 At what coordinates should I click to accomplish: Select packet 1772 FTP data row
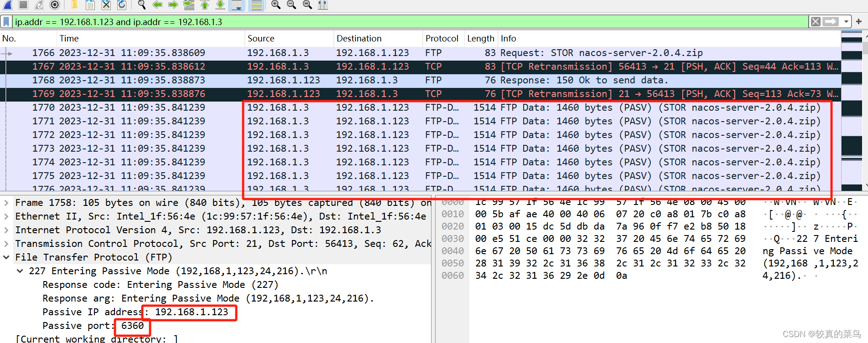420,135
